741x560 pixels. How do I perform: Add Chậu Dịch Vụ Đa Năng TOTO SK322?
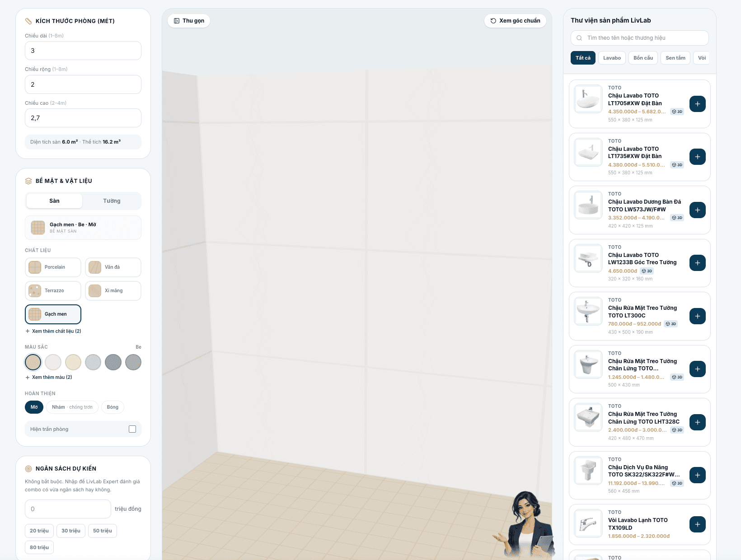697,475
